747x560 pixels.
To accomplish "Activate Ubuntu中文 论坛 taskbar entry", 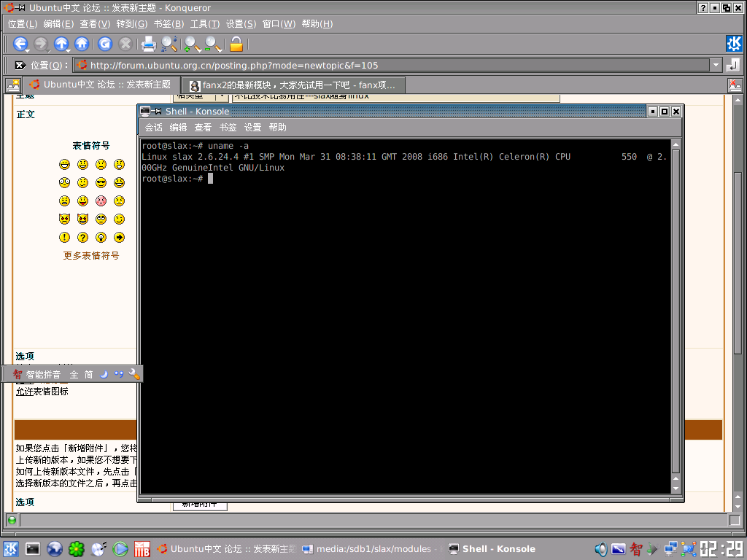I will [226, 549].
